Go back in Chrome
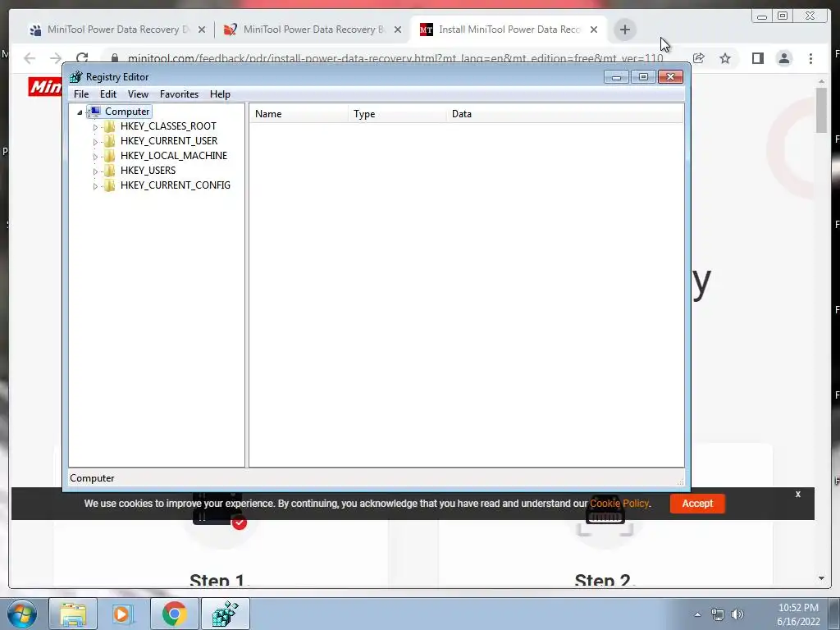This screenshot has width=840, height=630. 30,58
